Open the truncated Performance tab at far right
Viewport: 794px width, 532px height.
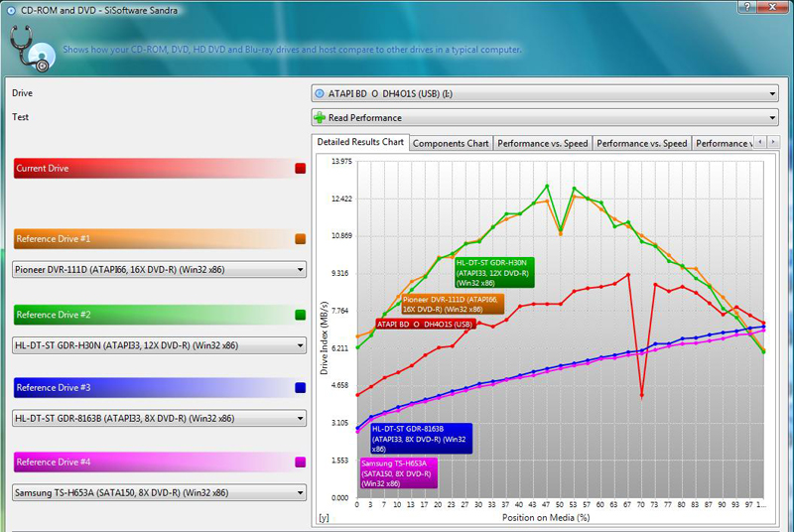[724, 143]
